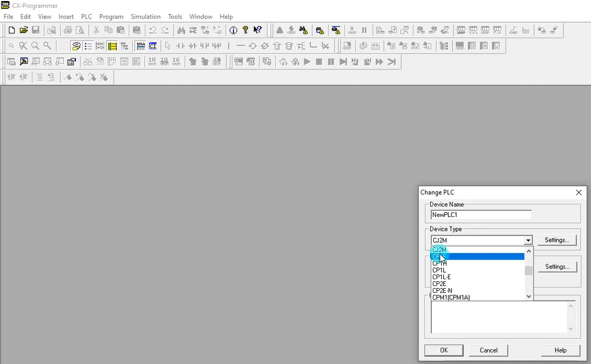Select CP2E-N in device list
The width and height of the screenshot is (591, 364).
[x=478, y=291]
